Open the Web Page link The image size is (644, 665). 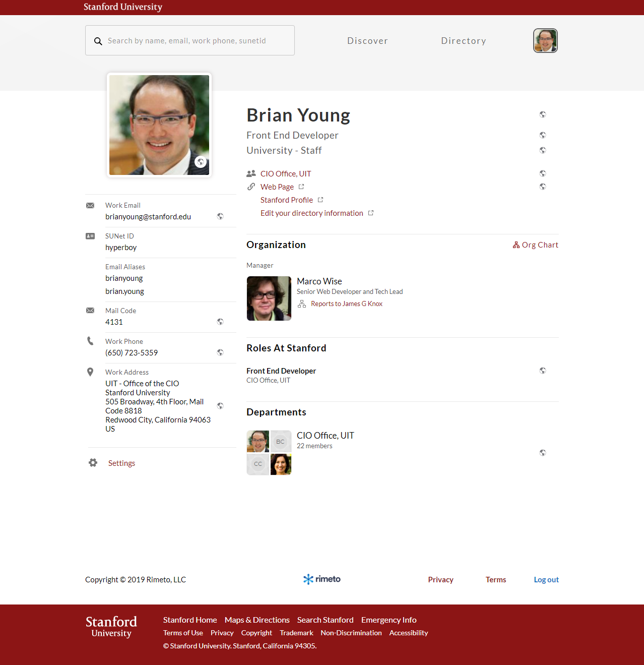[x=277, y=187]
